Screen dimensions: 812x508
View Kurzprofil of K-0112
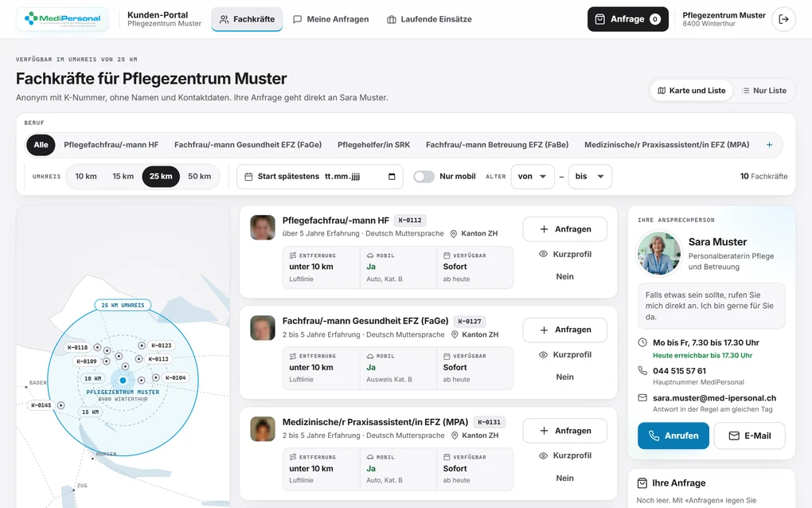(565, 254)
